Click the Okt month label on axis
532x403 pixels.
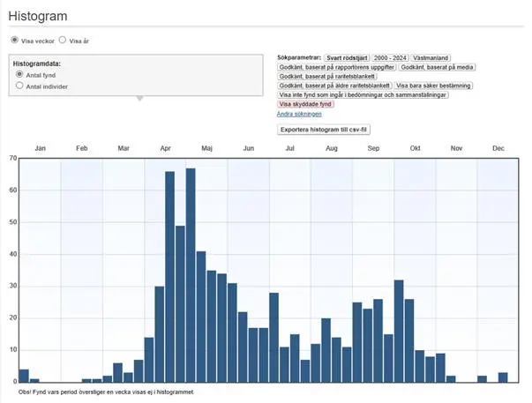(x=415, y=149)
